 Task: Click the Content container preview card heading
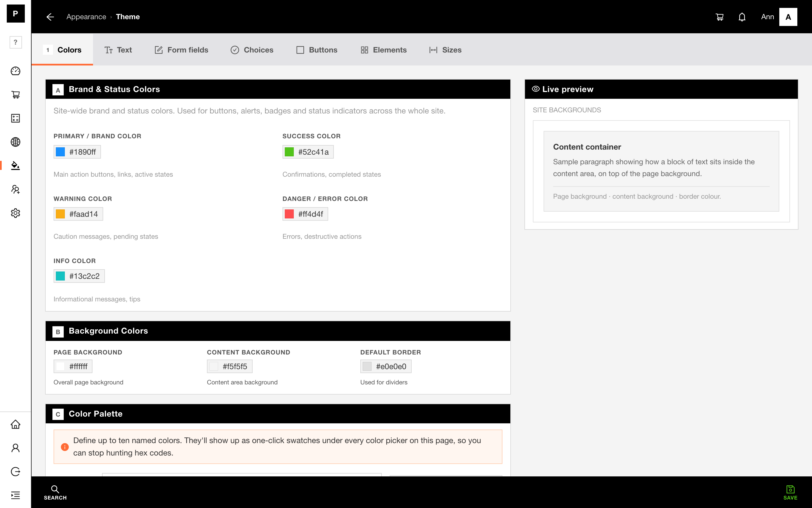pyautogui.click(x=587, y=147)
